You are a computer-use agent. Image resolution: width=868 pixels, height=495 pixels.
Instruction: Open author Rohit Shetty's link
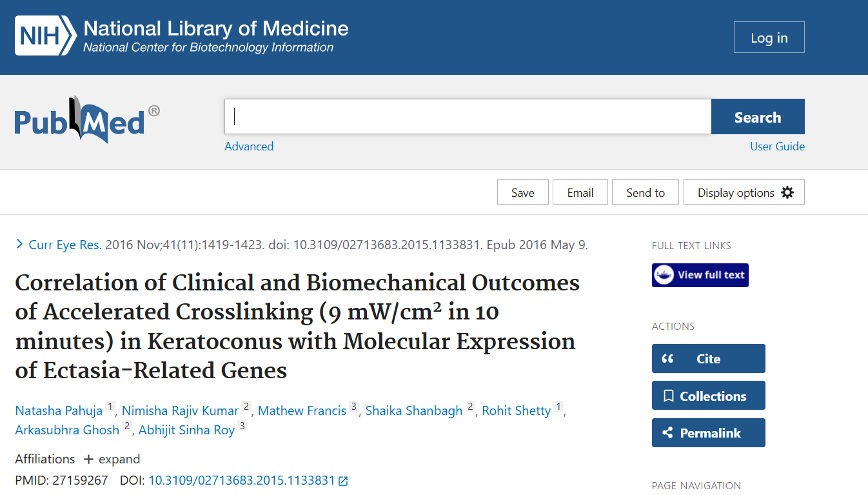[516, 411]
